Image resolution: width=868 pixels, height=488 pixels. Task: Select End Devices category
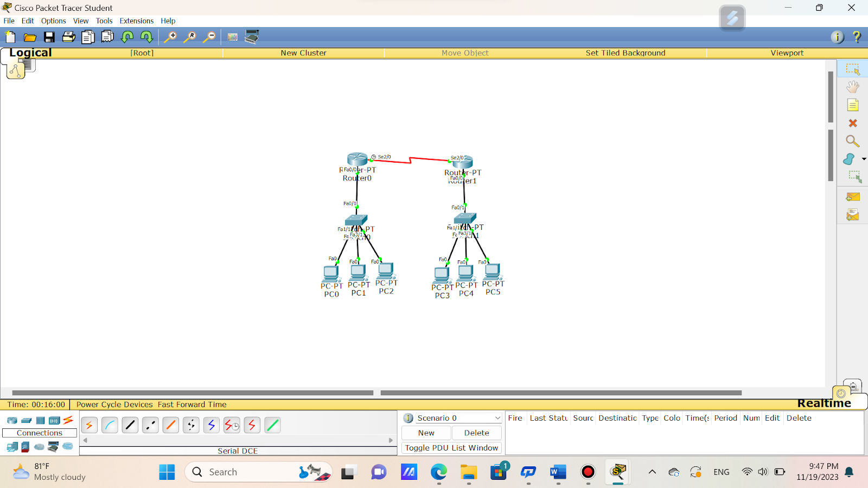pos(12,447)
